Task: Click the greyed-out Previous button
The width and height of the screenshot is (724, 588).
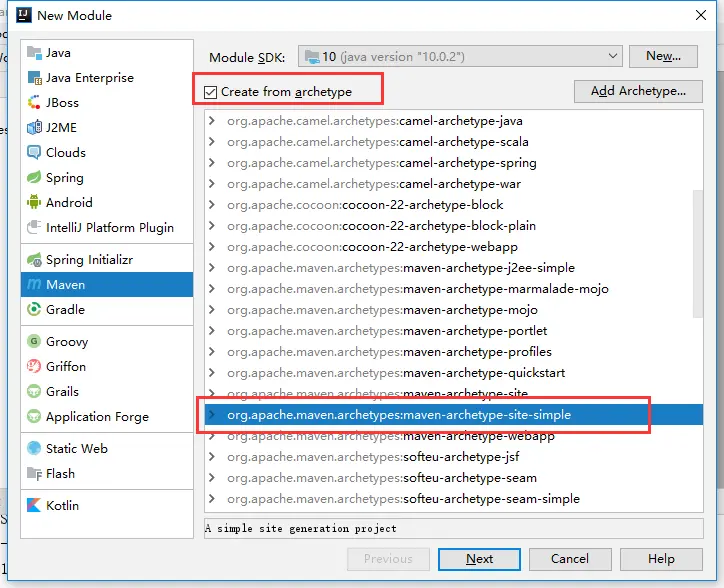Action: pos(388,559)
